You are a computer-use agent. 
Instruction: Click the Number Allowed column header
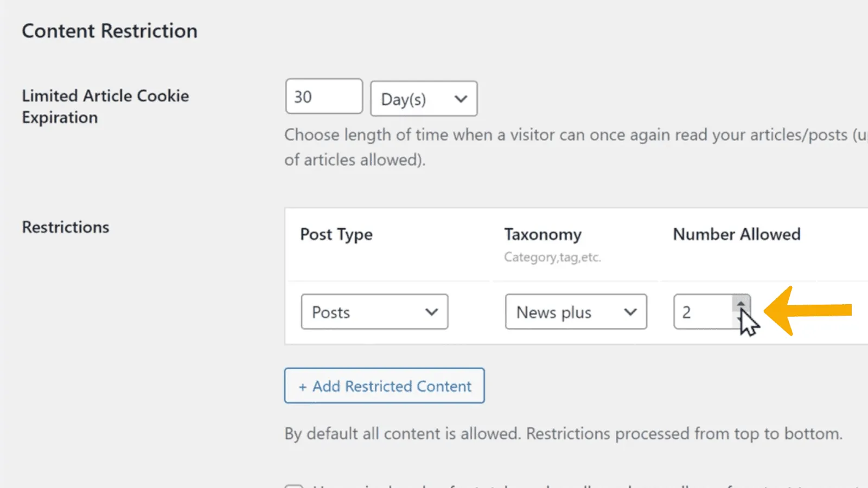pos(737,234)
